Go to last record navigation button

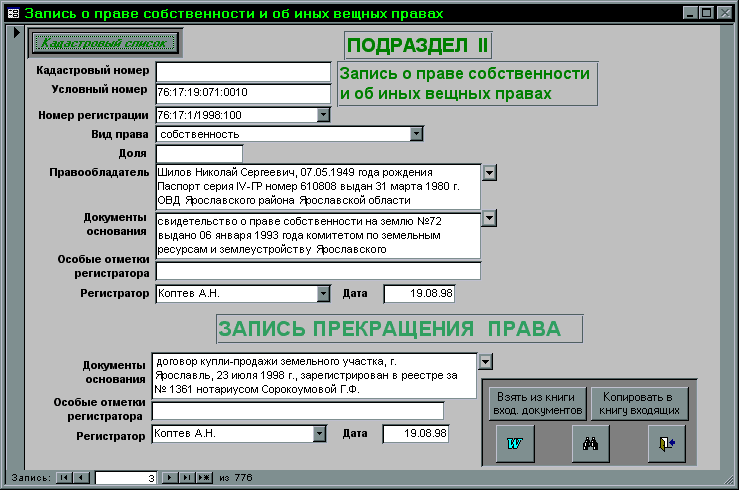(x=187, y=477)
